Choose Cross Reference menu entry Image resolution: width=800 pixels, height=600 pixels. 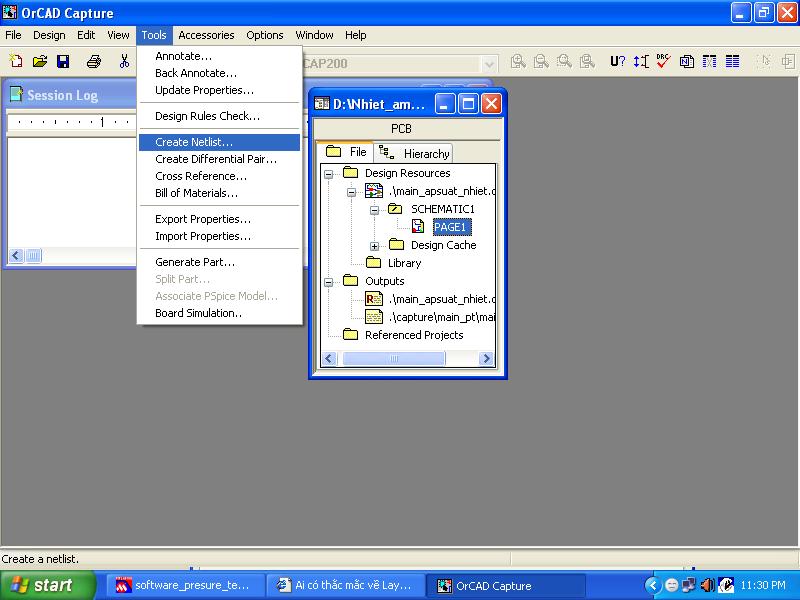(x=219, y=176)
